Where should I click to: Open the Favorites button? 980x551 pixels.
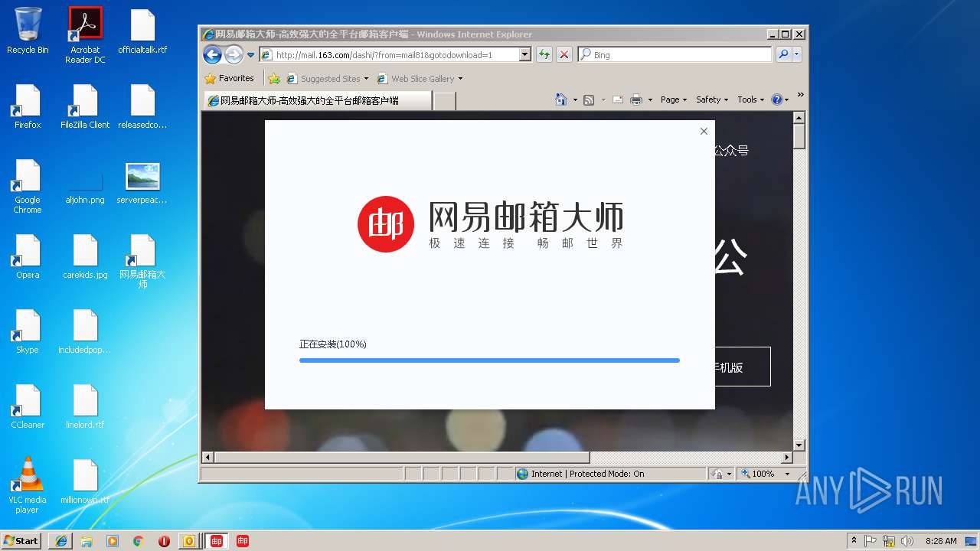click(229, 78)
